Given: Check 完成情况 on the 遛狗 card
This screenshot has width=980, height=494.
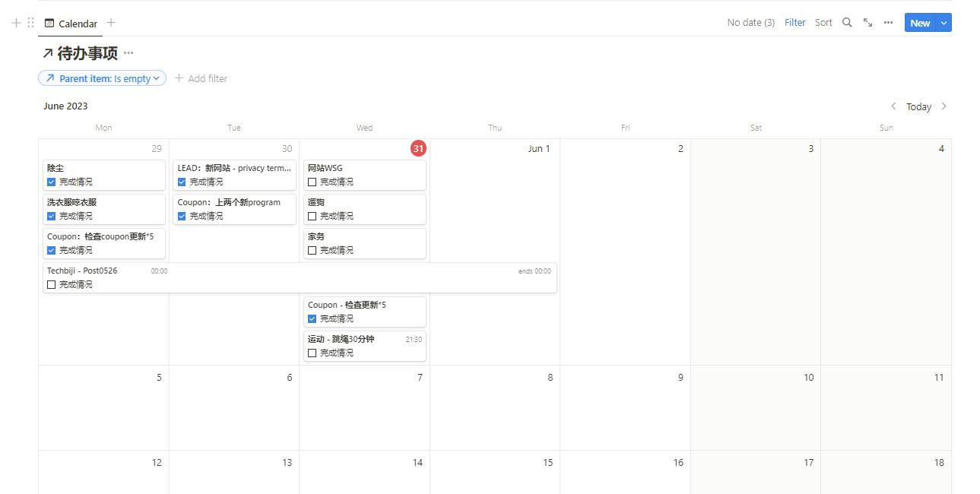Looking at the screenshot, I should 312,216.
